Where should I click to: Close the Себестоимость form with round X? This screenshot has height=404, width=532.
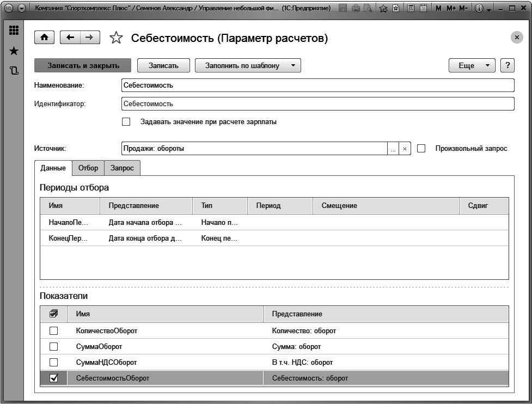(517, 38)
